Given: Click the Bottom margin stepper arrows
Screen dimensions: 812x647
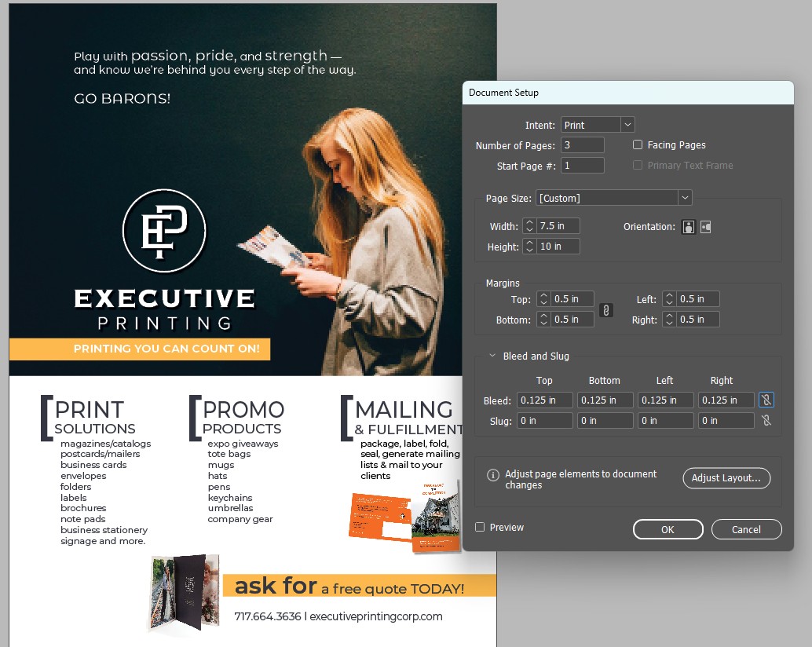Looking at the screenshot, I should click(543, 320).
